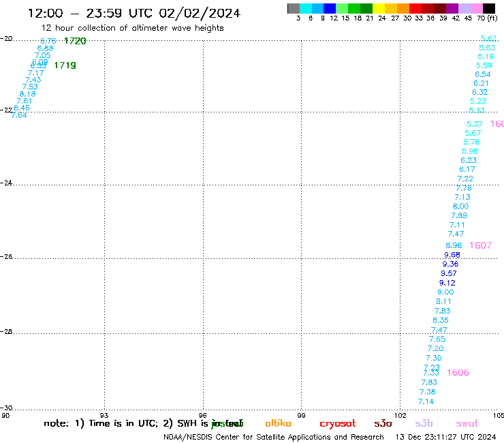Click the value '7.61' on the left track

pos(25,101)
